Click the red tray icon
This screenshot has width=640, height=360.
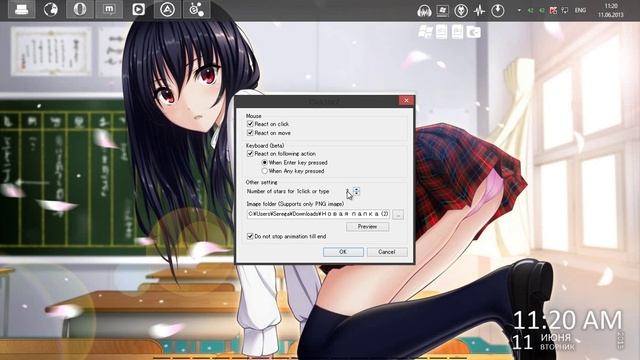[x=553, y=11]
